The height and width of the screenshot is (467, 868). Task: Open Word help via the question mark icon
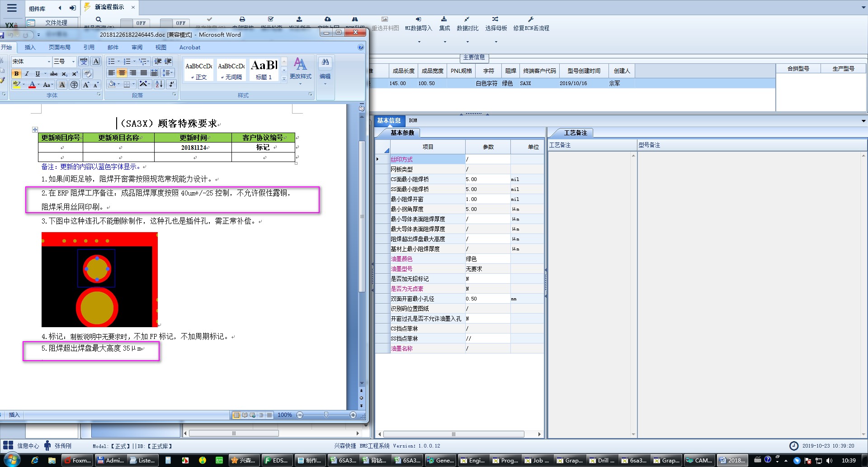pyautogui.click(x=361, y=47)
